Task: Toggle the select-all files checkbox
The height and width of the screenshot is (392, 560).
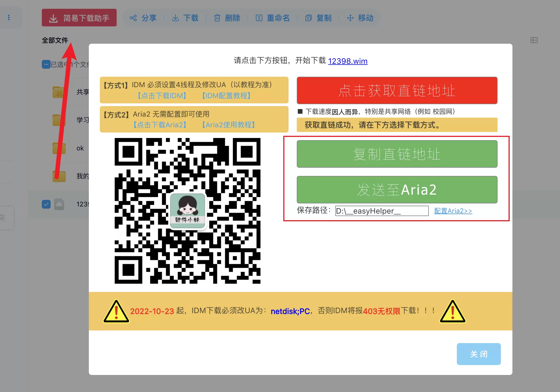Action: pyautogui.click(x=46, y=64)
